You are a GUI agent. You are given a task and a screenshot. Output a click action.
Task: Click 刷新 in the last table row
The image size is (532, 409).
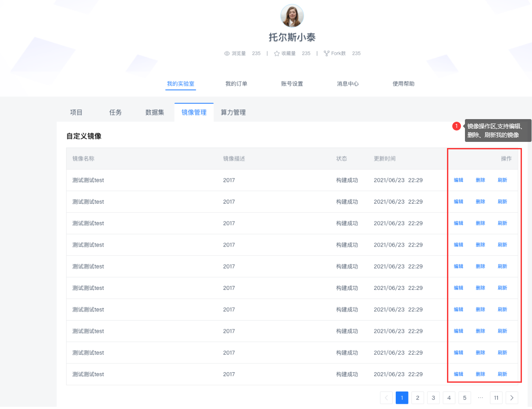tap(502, 374)
